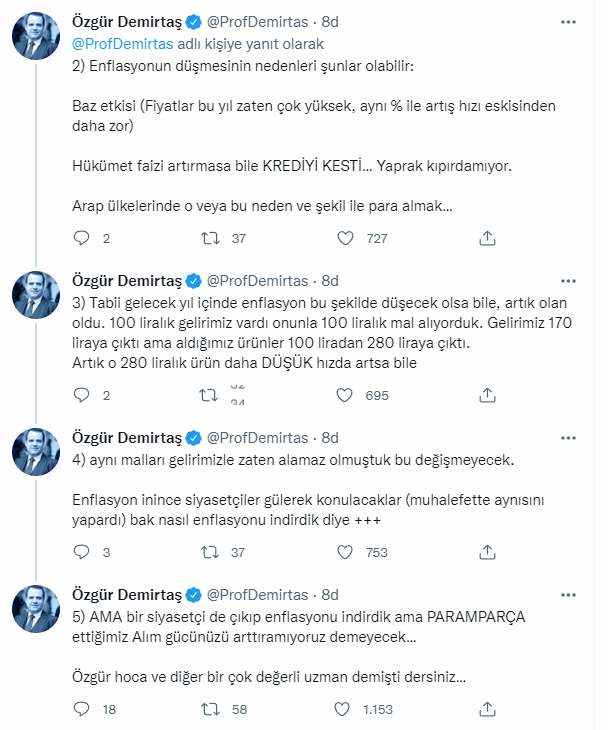Share the "2) Enflasyonun" tweet
608x730 pixels.
click(x=487, y=238)
